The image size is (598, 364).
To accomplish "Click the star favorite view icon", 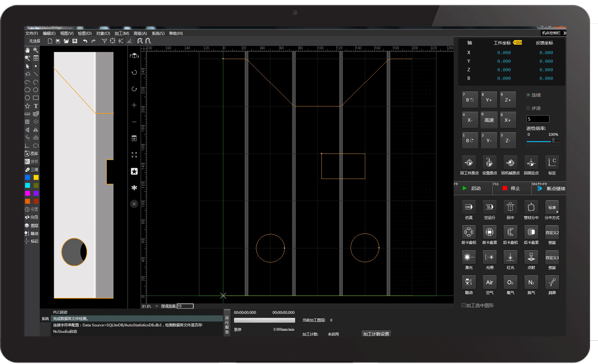I will tap(134, 171).
